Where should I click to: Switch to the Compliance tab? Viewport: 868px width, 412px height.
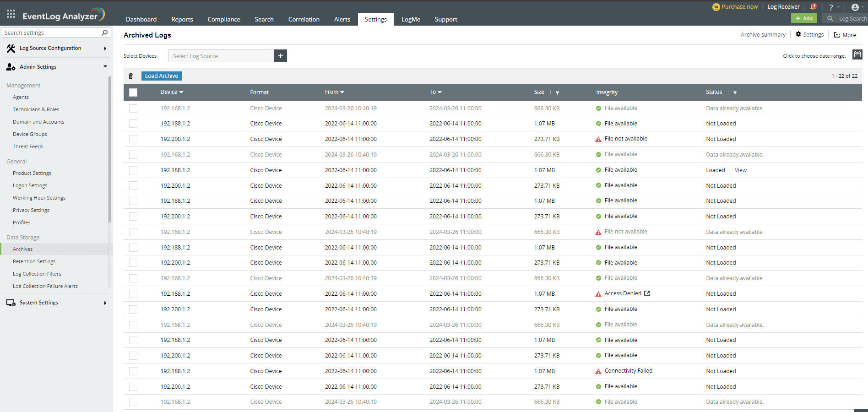click(223, 19)
